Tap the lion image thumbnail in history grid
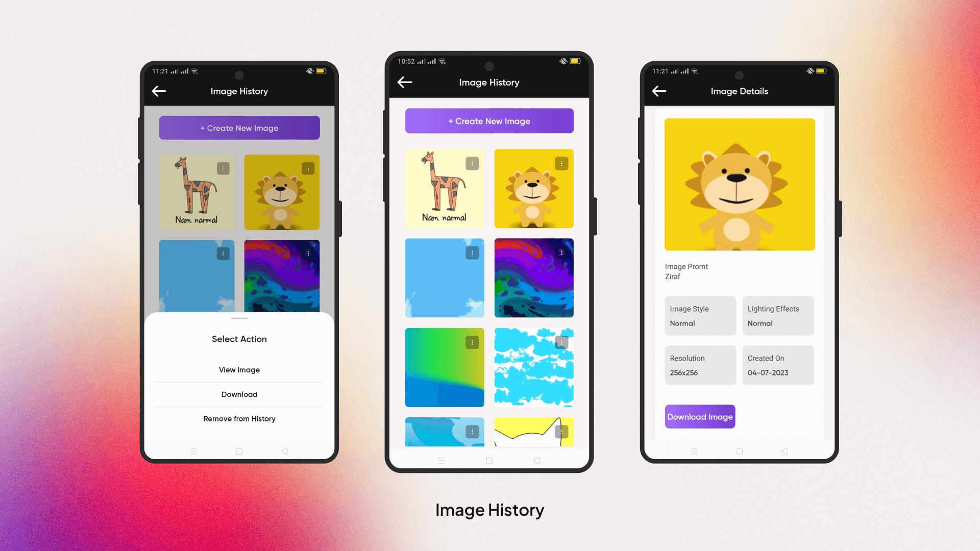Screen dimensions: 980x551 pos(534,188)
